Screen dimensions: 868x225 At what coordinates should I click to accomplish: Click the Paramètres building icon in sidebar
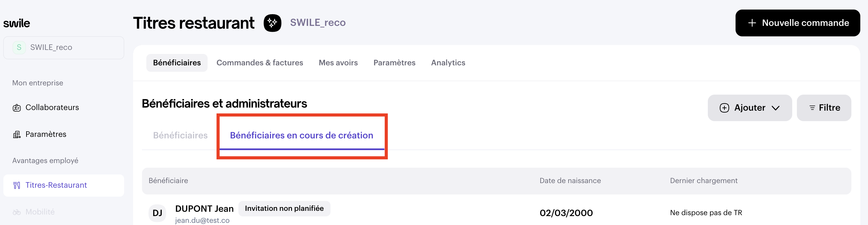pyautogui.click(x=17, y=135)
